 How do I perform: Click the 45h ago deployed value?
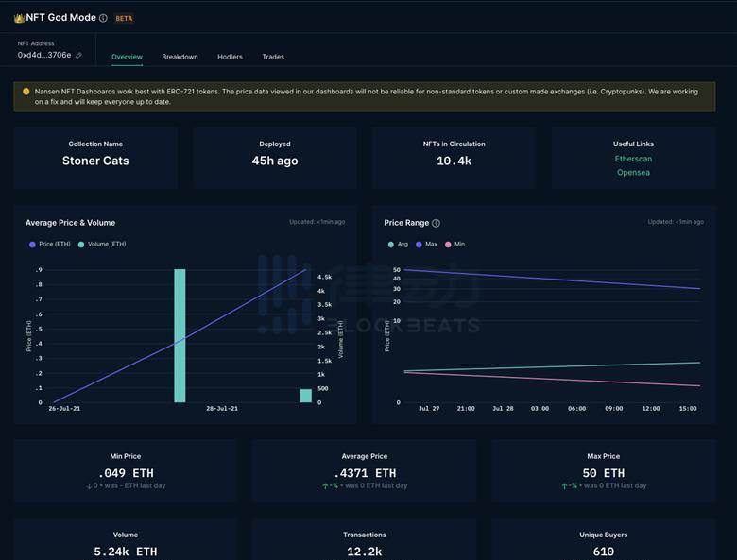pos(275,161)
